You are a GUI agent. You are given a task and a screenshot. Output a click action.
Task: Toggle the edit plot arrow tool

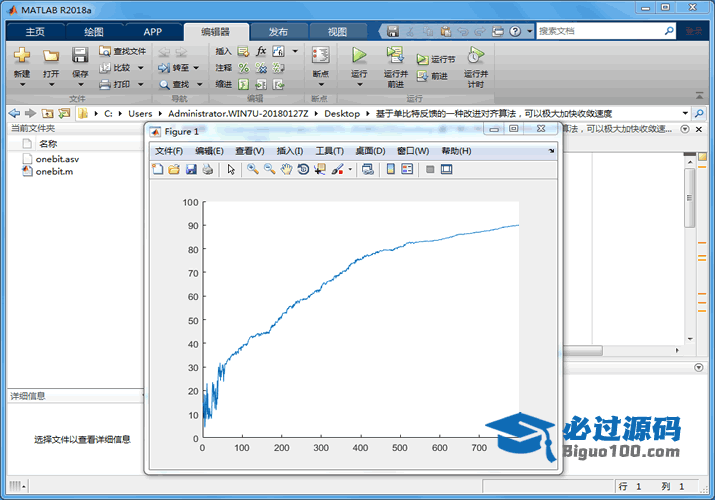coord(231,170)
